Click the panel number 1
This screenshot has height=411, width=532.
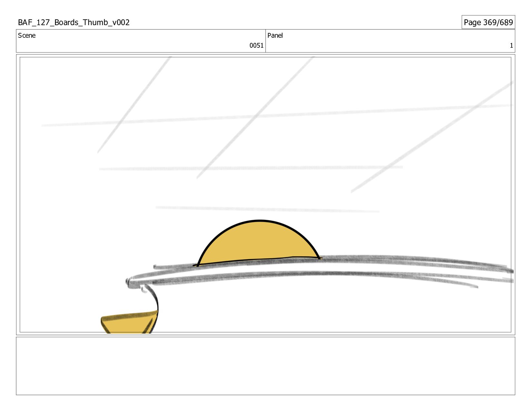click(511, 45)
